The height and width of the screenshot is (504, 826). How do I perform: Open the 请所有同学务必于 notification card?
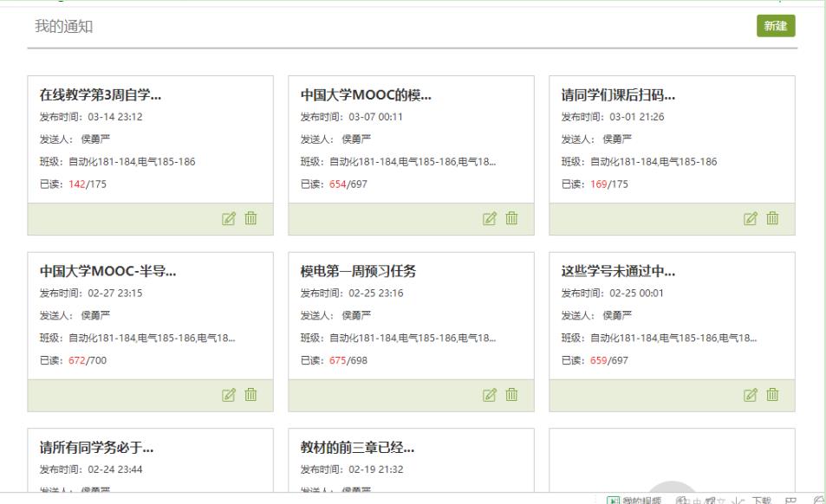tap(97, 449)
